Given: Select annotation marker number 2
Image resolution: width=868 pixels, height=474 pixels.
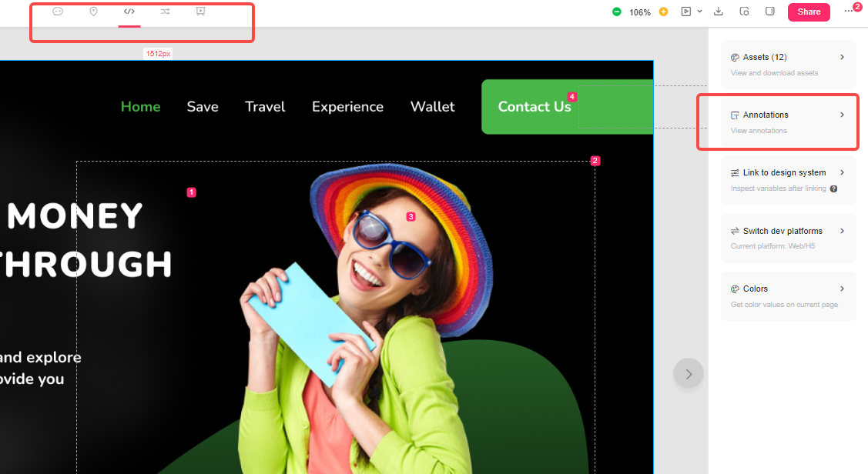Looking at the screenshot, I should 595,161.
